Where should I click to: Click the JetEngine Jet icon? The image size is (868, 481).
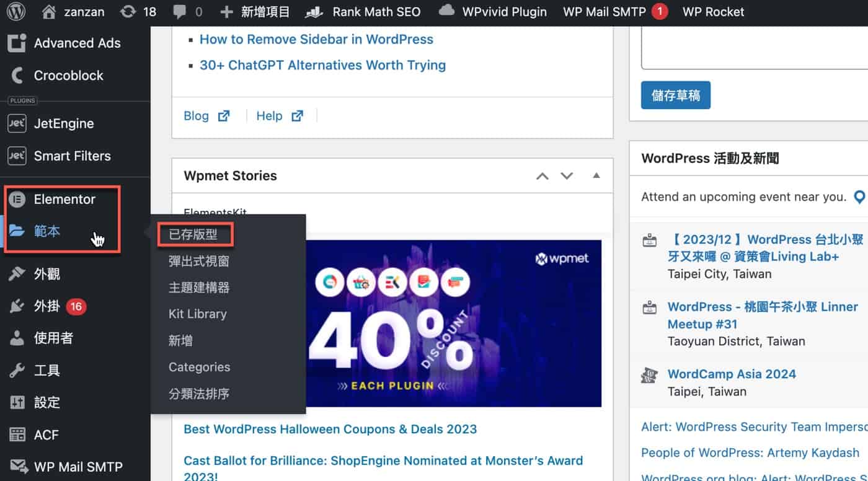pyautogui.click(x=16, y=123)
